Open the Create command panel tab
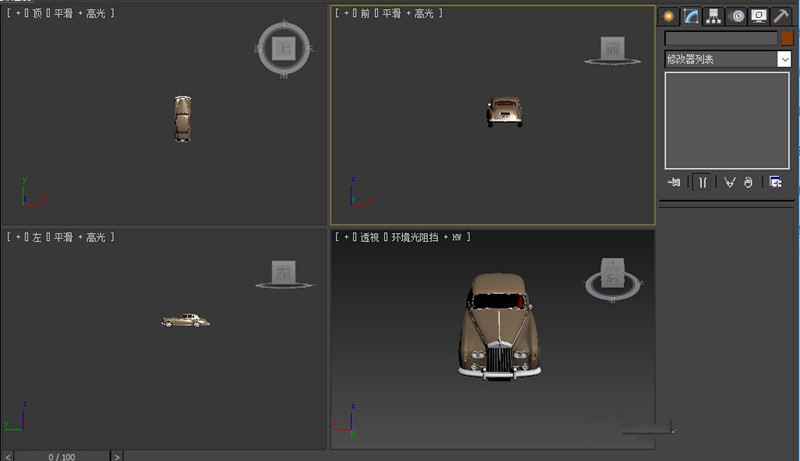 [668, 17]
